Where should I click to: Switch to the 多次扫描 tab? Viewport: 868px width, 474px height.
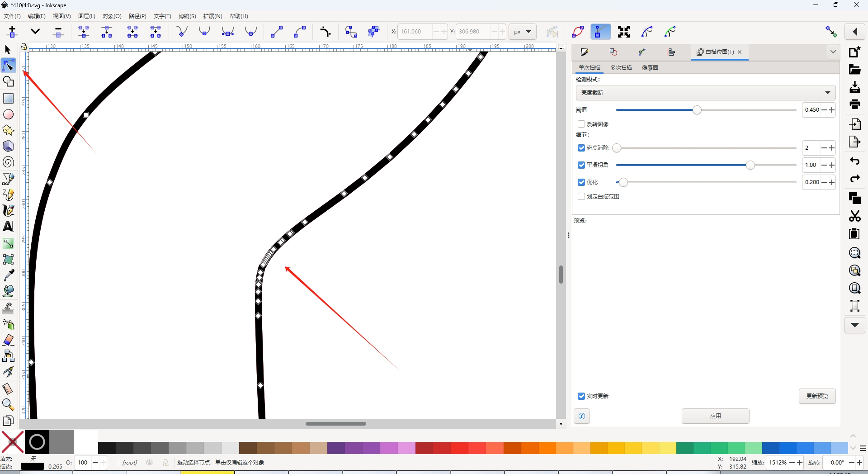pos(621,68)
